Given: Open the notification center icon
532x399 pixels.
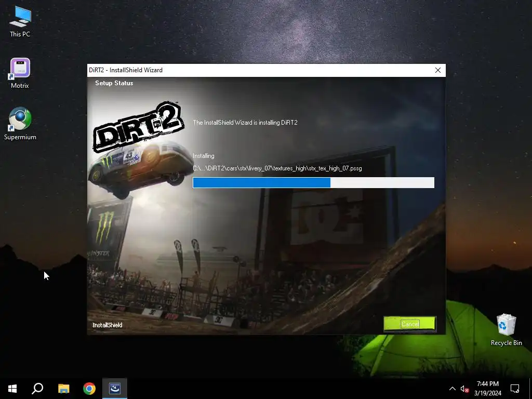Looking at the screenshot, I should click(x=515, y=389).
